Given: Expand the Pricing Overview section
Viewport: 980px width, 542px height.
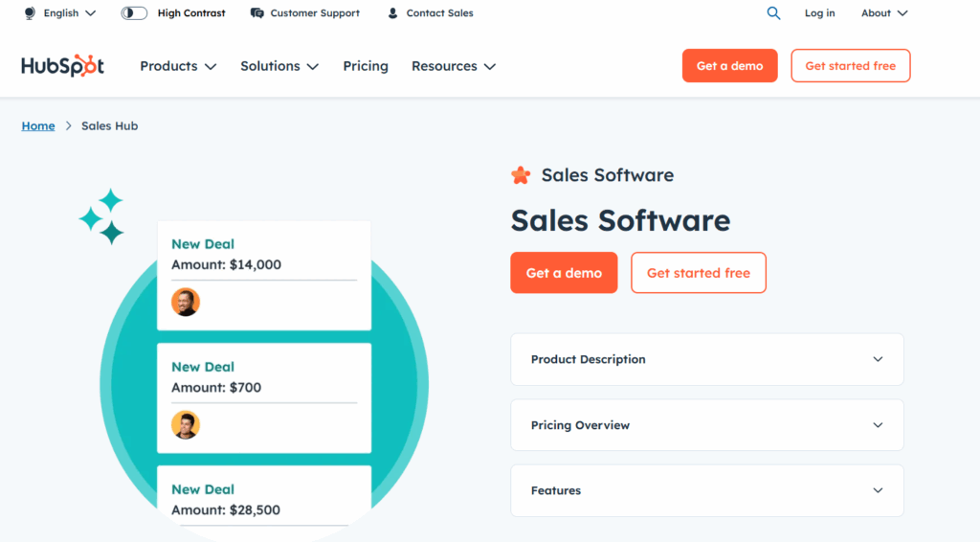Looking at the screenshot, I should tap(707, 425).
